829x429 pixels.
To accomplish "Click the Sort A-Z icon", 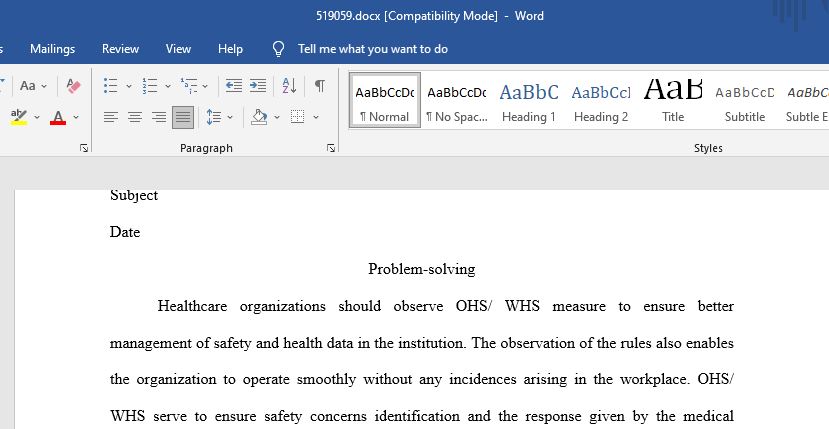I will (x=289, y=86).
